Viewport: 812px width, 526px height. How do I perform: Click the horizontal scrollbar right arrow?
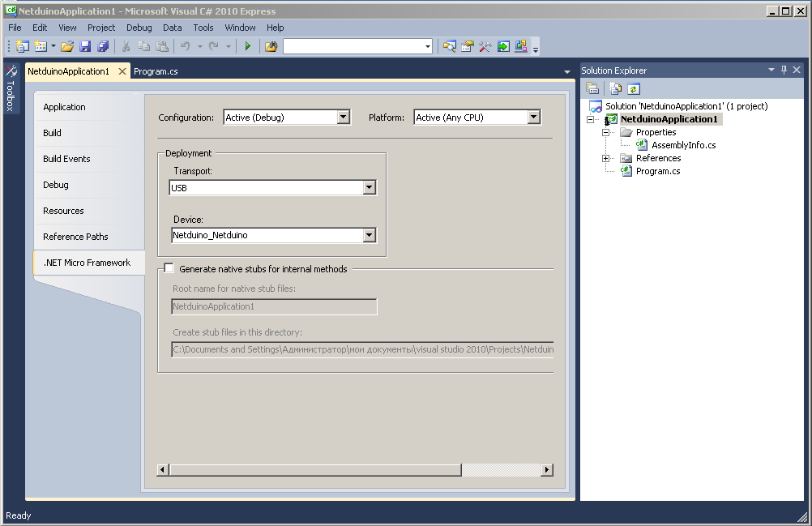coord(547,469)
